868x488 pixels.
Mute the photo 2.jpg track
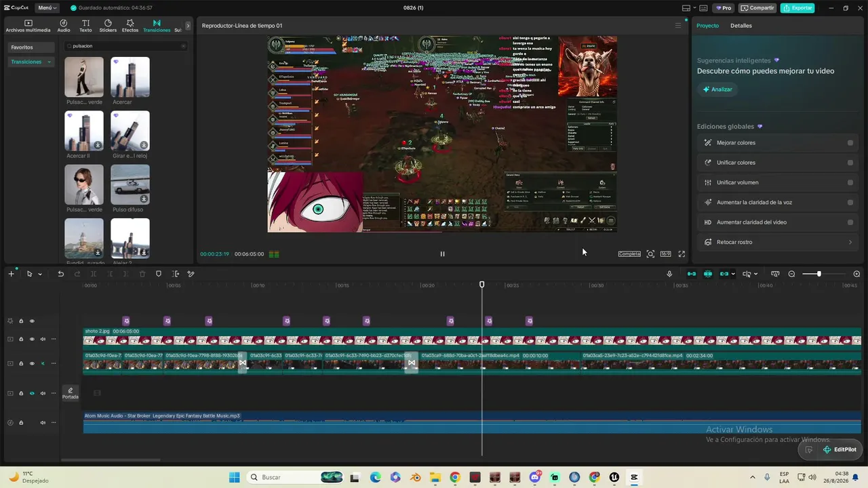click(43, 339)
